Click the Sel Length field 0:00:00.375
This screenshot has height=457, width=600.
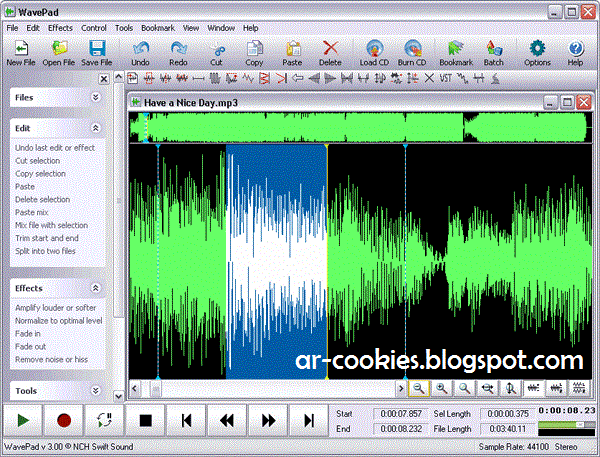[507, 414]
